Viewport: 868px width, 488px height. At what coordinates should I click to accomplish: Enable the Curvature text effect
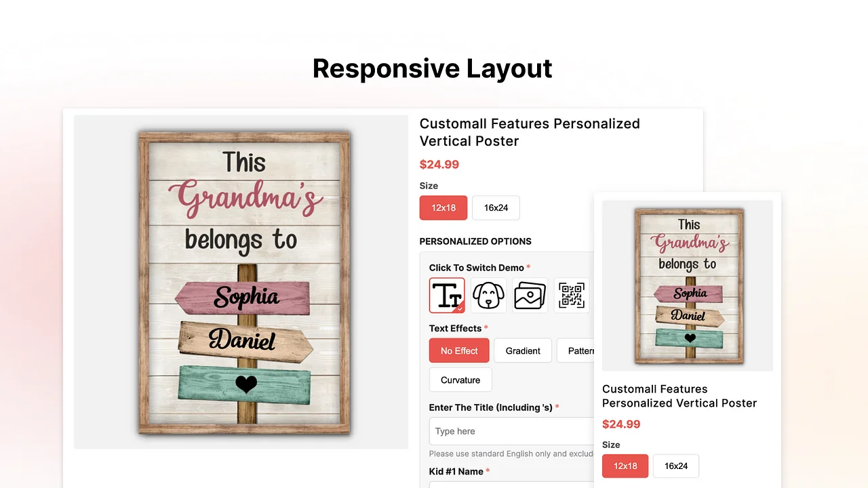[460, 380]
